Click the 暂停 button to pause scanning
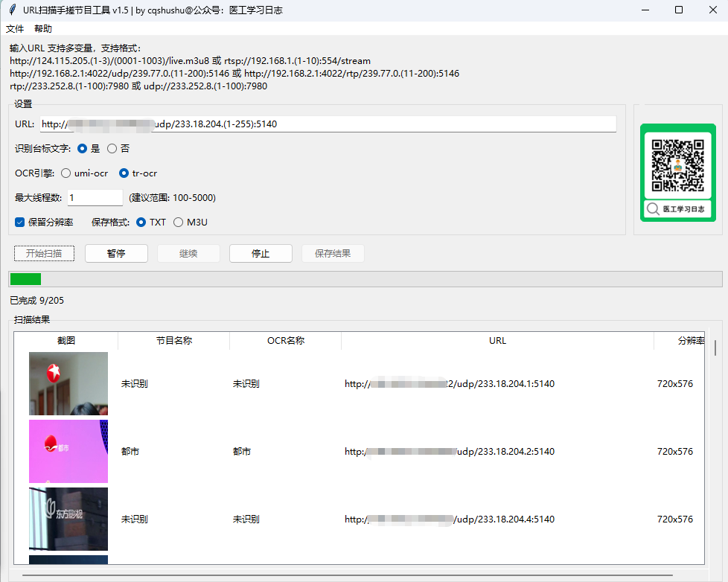Image resolution: width=728 pixels, height=582 pixels. coord(116,253)
